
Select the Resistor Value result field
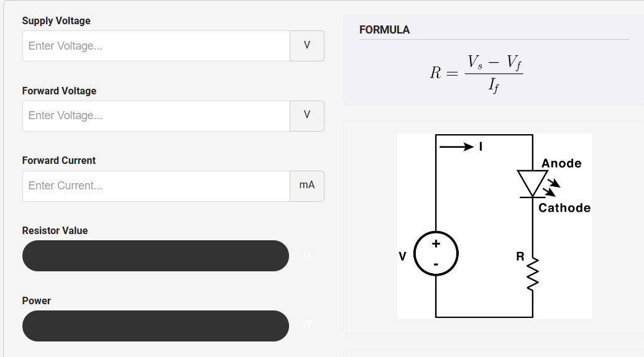155,256
